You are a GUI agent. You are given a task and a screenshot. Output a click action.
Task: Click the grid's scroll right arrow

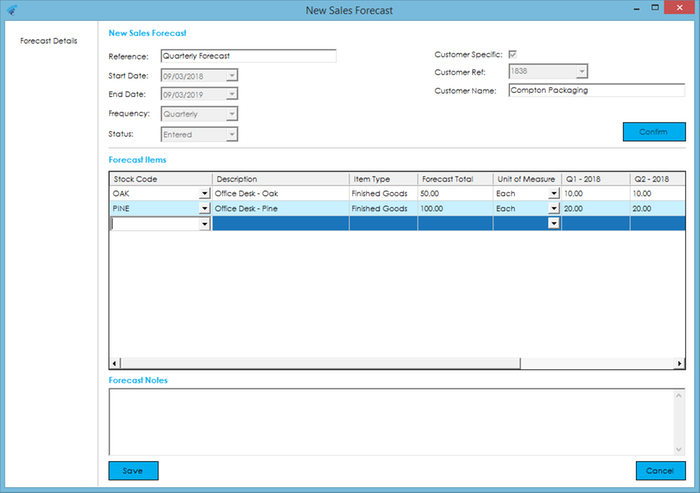(679, 363)
